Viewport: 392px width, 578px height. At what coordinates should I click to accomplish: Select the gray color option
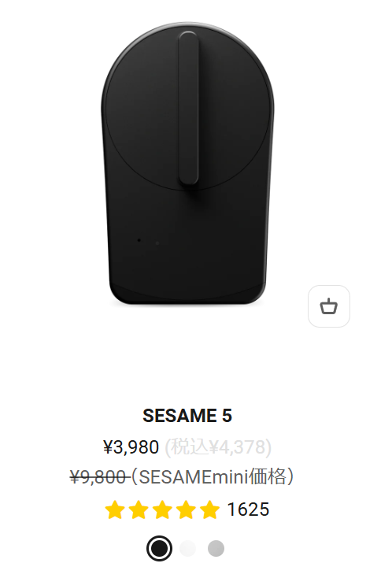pos(216,548)
